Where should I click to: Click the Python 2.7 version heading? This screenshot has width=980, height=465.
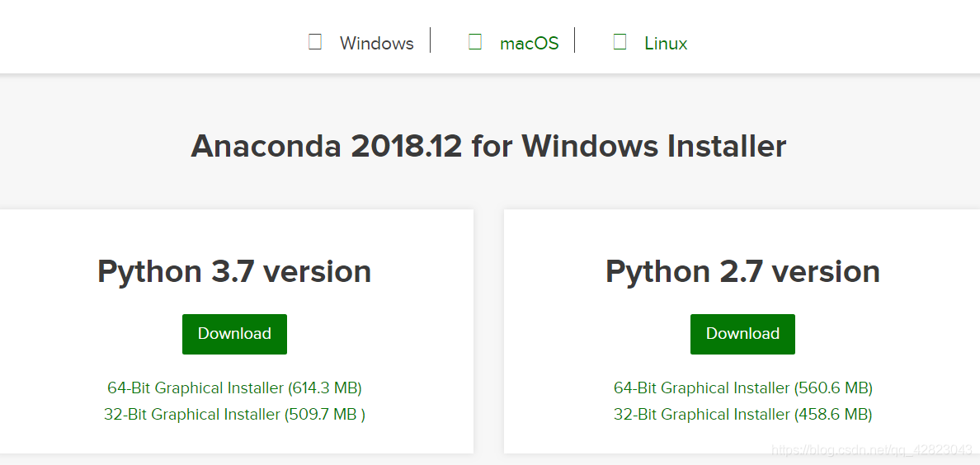coord(742,272)
